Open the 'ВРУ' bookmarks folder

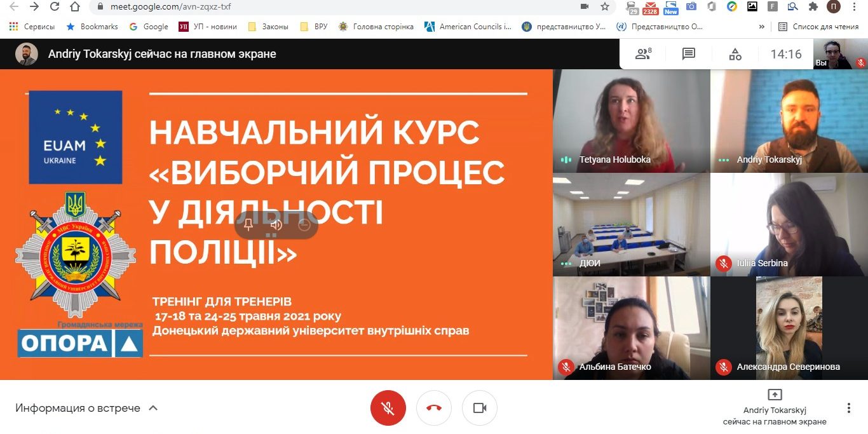click(313, 27)
